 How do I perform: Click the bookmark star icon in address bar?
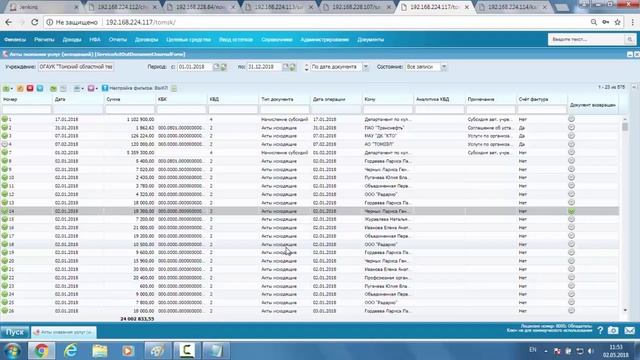[618, 22]
